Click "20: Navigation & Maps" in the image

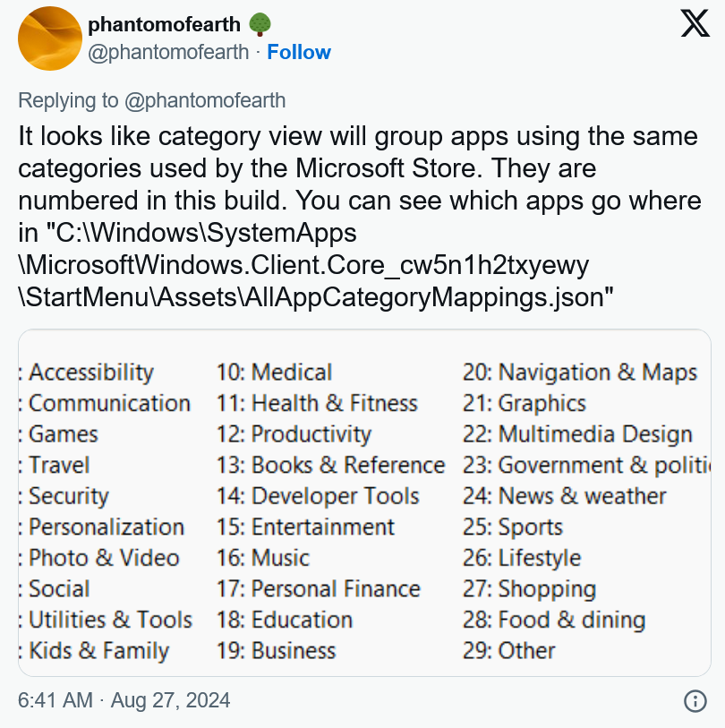(580, 373)
